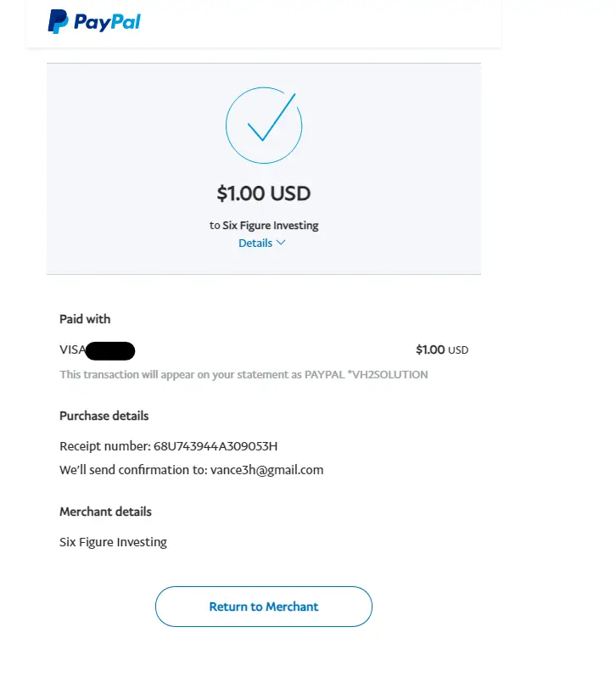Image resolution: width=616 pixels, height=688 pixels.
Task: Click the receipt number 68U743944A309053H
Action: pyautogui.click(x=216, y=446)
